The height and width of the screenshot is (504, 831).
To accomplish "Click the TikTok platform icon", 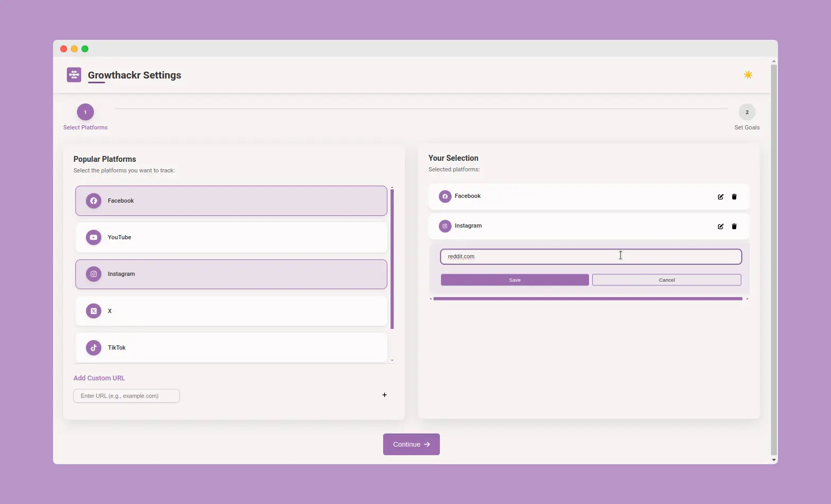I will (93, 347).
